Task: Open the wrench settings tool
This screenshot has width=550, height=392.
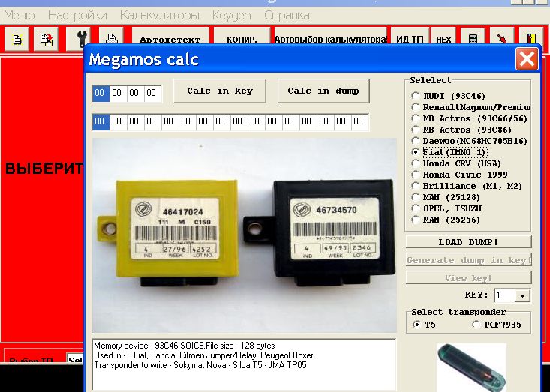Action: click(79, 39)
